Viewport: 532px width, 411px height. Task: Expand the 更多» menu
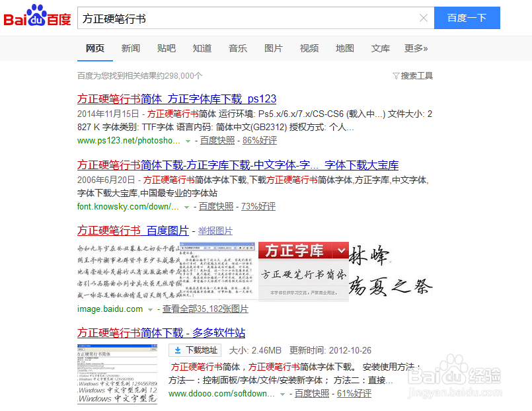(x=416, y=48)
